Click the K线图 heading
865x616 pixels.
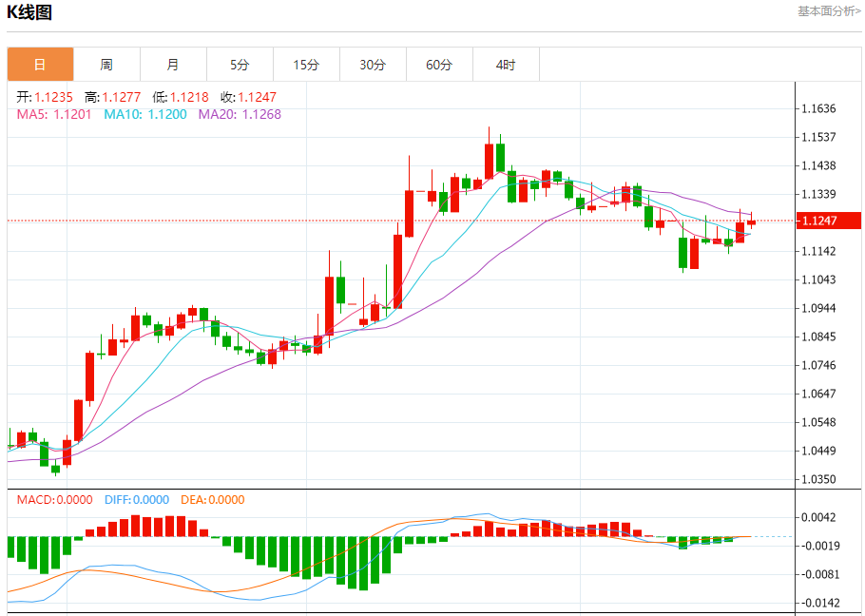pos(29,12)
